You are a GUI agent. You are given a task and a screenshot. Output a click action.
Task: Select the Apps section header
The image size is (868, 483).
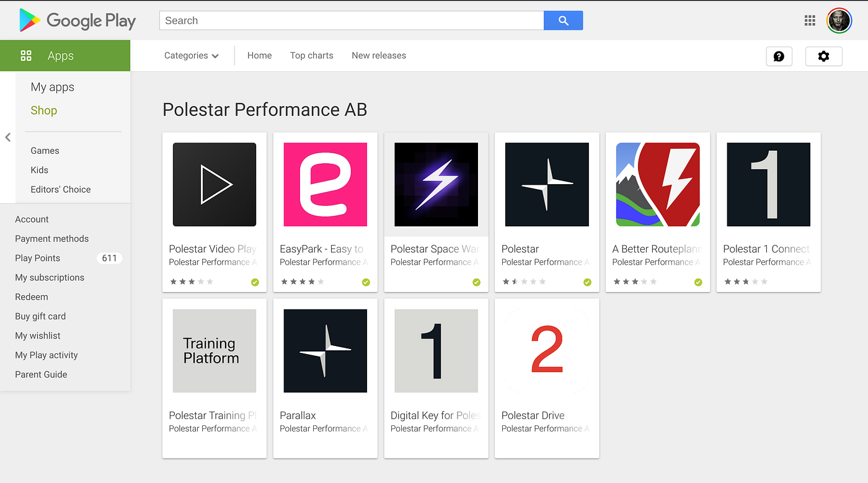coord(65,56)
